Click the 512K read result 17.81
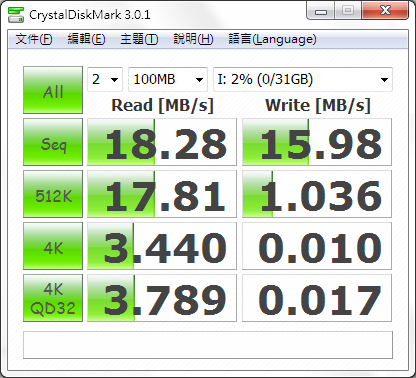 pyautogui.click(x=162, y=194)
